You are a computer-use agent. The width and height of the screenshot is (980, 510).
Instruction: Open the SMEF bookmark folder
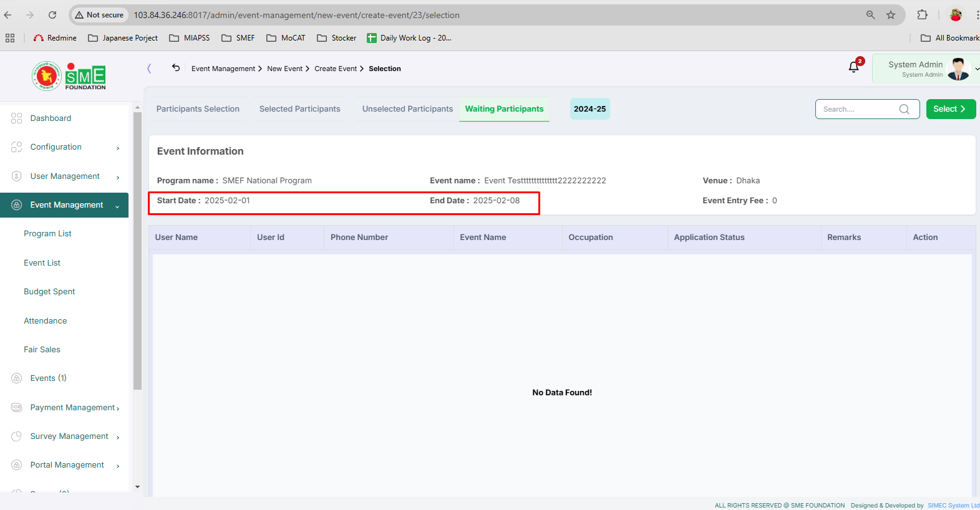[x=238, y=38]
